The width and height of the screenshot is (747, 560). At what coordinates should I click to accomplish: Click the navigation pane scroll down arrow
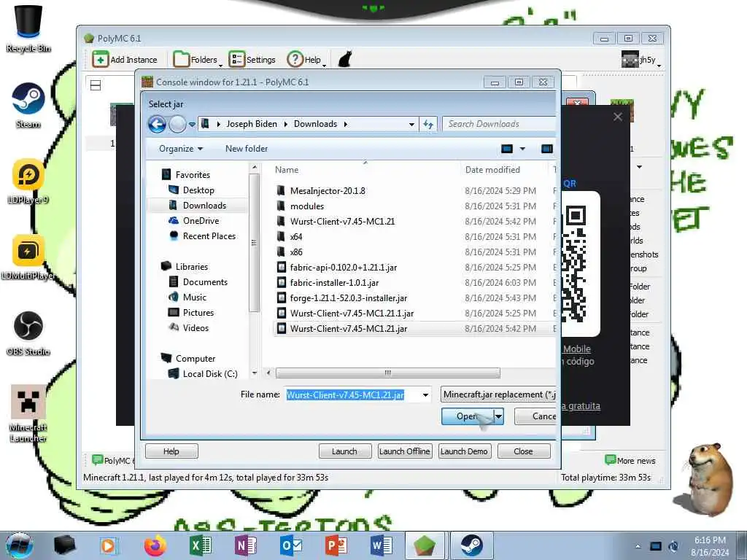click(x=255, y=373)
